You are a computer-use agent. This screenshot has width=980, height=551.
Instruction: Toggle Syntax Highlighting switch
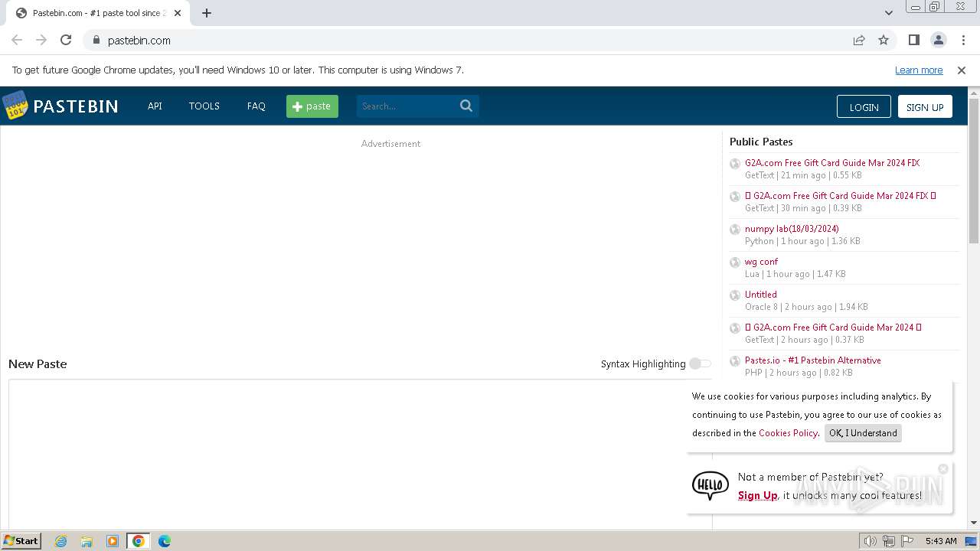tap(700, 364)
